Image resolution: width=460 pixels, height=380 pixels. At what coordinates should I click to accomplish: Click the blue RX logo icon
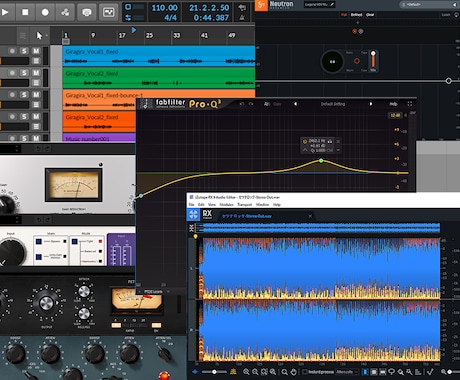[193, 214]
